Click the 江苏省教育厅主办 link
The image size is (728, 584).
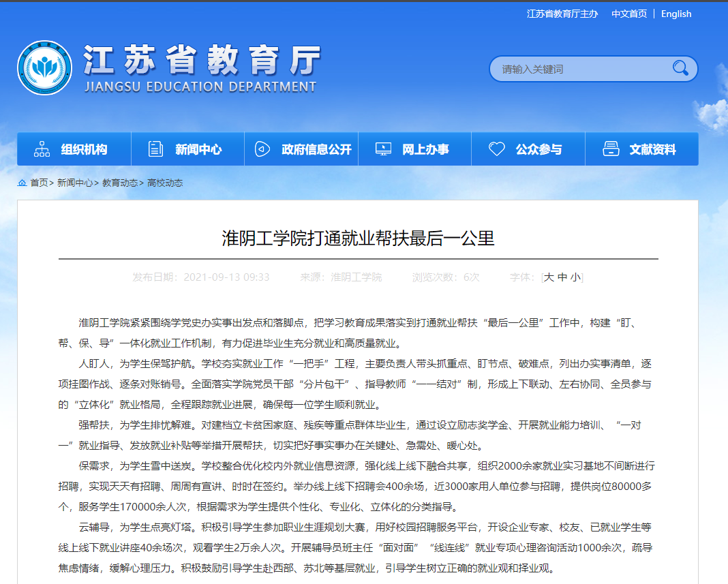tap(562, 14)
